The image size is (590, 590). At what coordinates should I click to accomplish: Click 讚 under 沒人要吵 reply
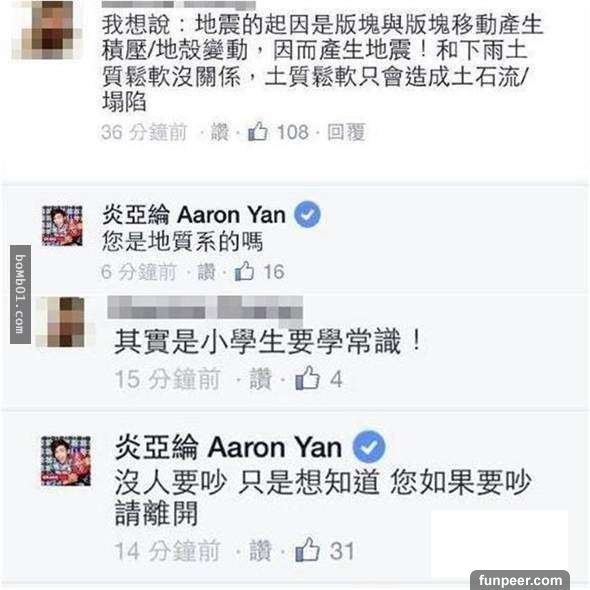[260, 551]
